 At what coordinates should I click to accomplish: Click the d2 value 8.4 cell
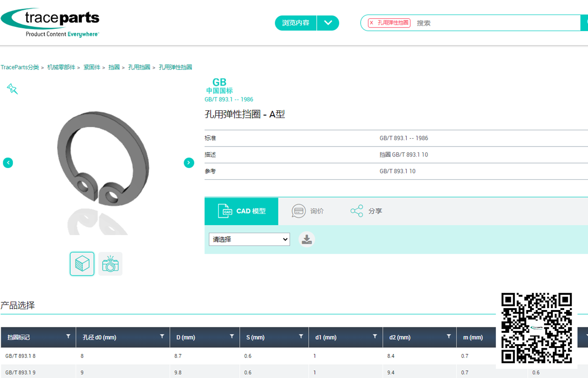pyautogui.click(x=420, y=356)
